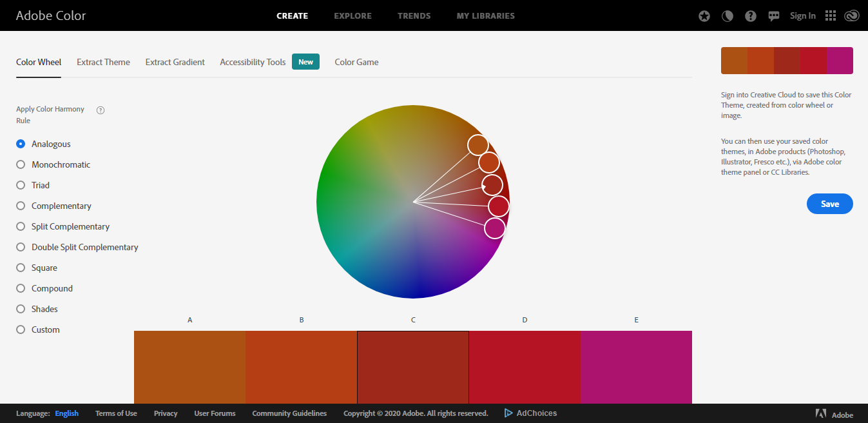Open the Color Harmony Rule help tooltip
The image size is (868, 423).
[x=101, y=110]
